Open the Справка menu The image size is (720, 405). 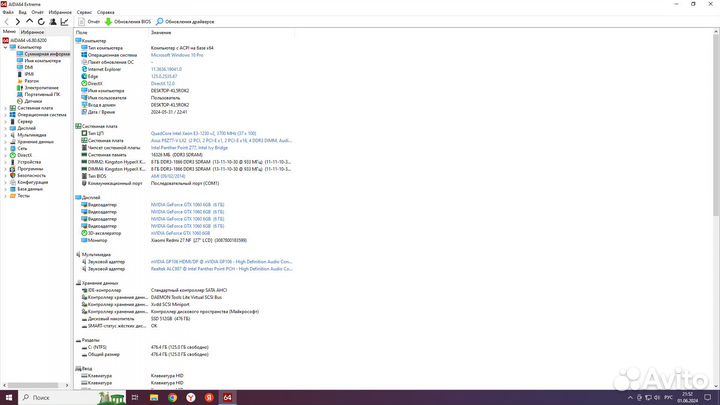pos(106,12)
